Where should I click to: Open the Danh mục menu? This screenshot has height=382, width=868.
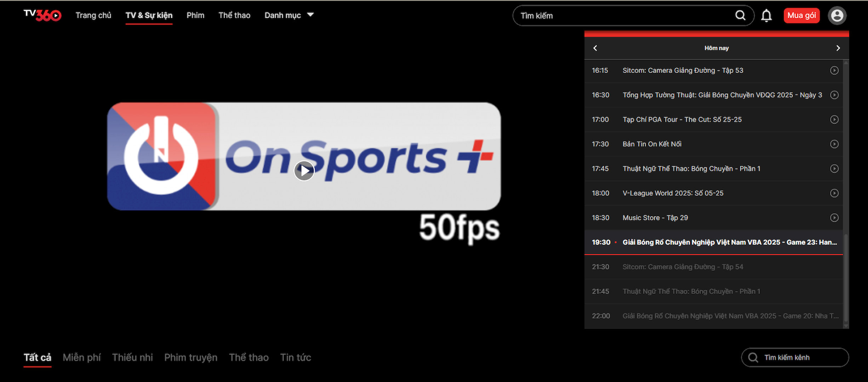click(289, 15)
